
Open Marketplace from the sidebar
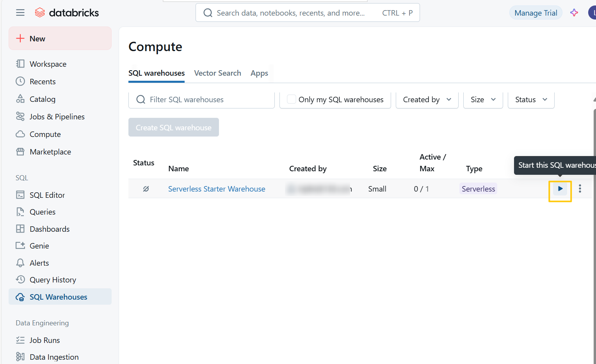pyautogui.click(x=60, y=152)
